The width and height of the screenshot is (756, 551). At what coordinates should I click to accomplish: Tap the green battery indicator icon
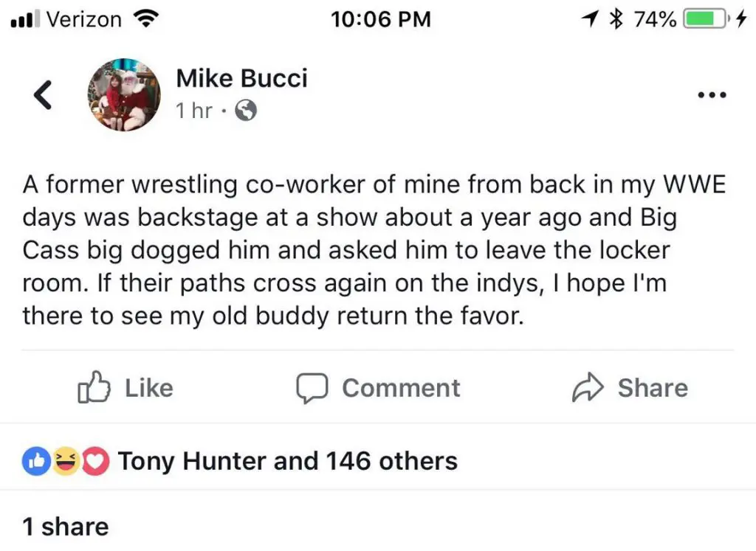click(705, 19)
